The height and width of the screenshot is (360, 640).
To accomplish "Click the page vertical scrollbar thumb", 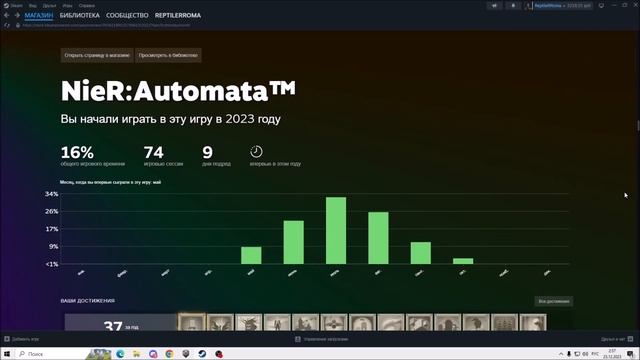I will (x=638, y=126).
